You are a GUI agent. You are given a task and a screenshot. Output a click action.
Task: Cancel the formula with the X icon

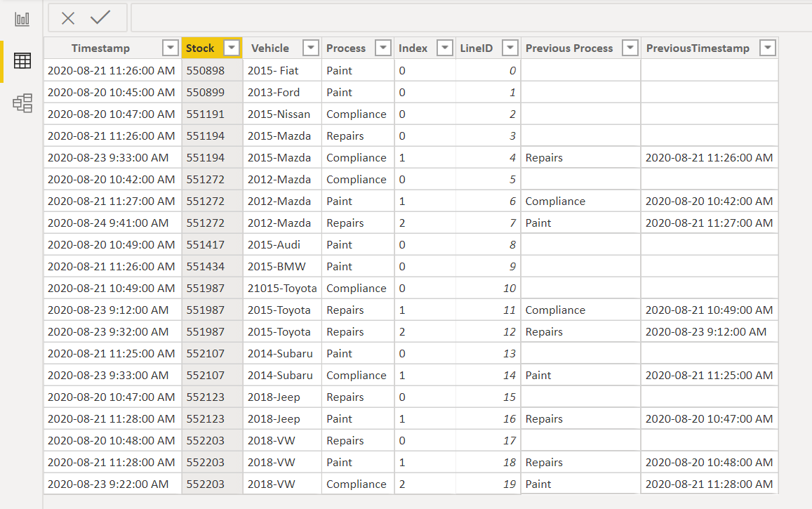click(x=68, y=18)
